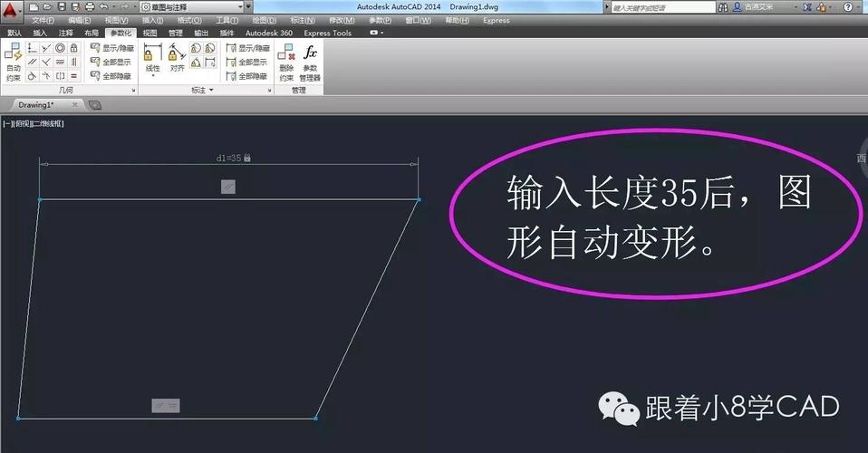
Task: Select the Symmetric constraint icon
Action: (61, 76)
